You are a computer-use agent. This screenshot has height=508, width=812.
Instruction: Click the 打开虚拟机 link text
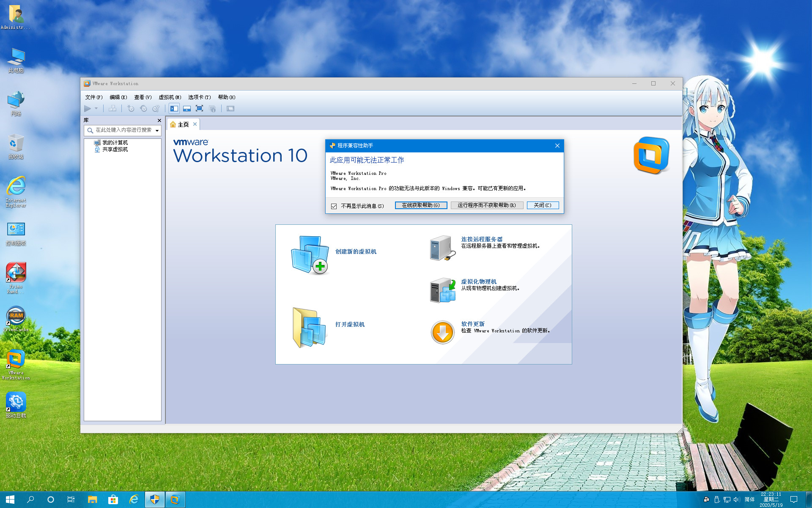(x=350, y=324)
